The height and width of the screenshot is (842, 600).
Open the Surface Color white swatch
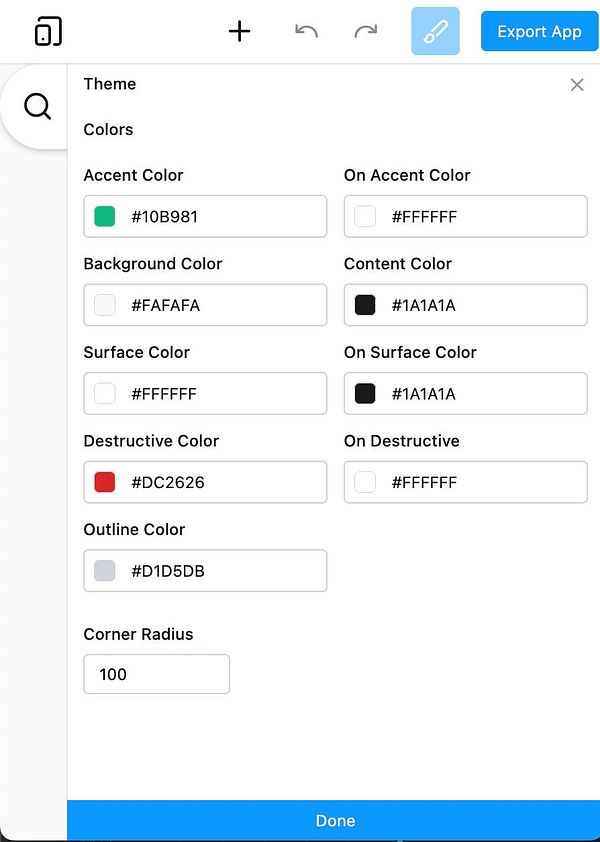(x=104, y=393)
